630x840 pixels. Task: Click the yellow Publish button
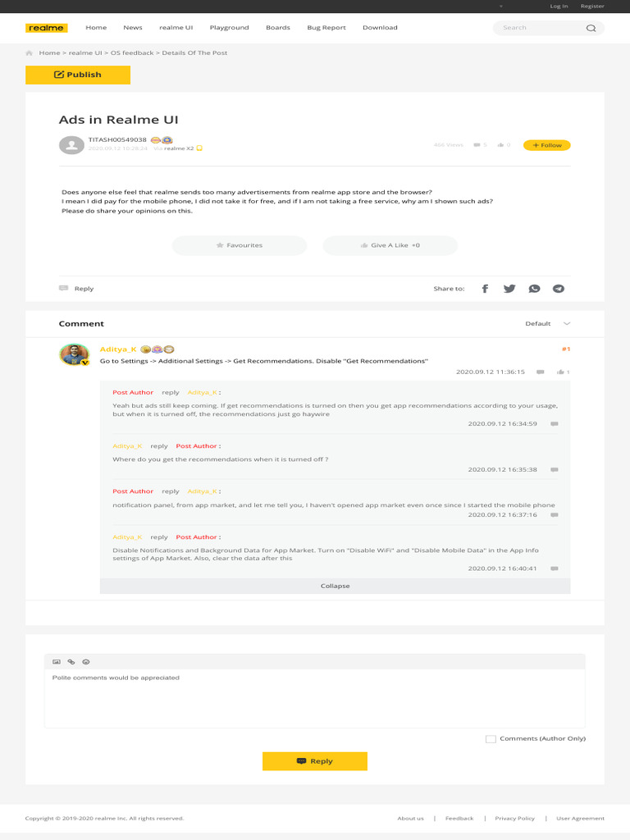[78, 75]
